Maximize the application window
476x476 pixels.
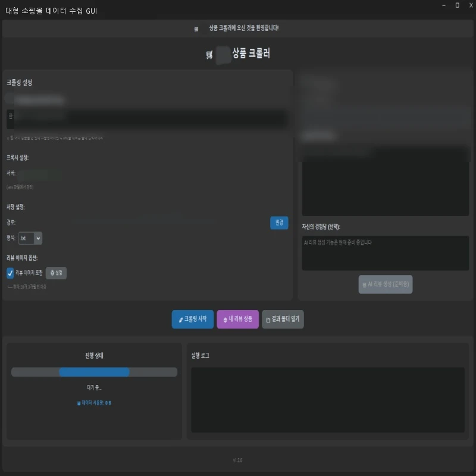[x=457, y=5]
